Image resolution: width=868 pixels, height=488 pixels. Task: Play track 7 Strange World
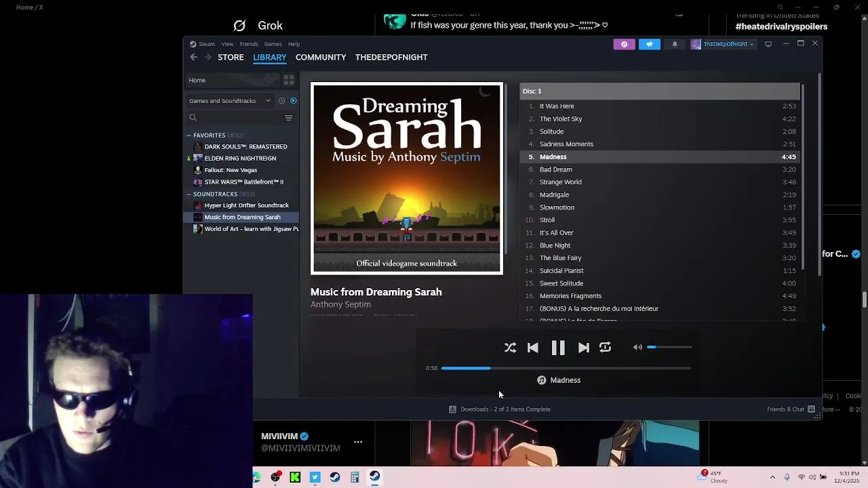tap(660, 182)
